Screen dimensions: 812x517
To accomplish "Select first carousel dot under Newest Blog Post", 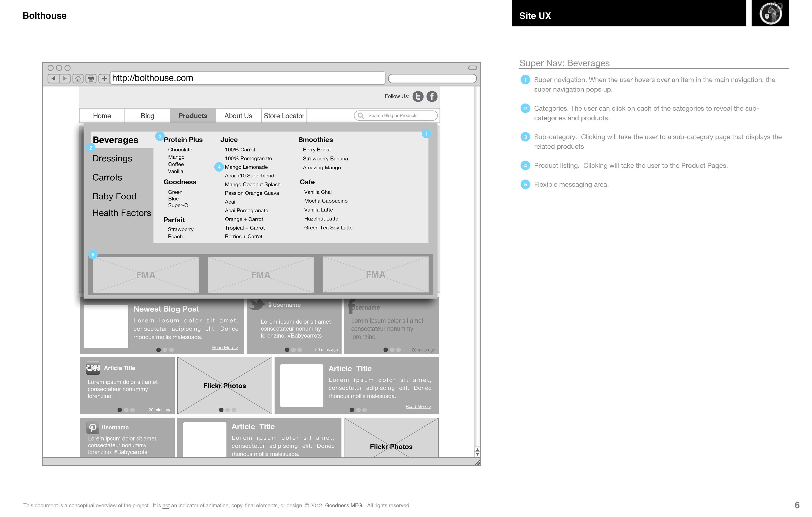I will [x=159, y=350].
